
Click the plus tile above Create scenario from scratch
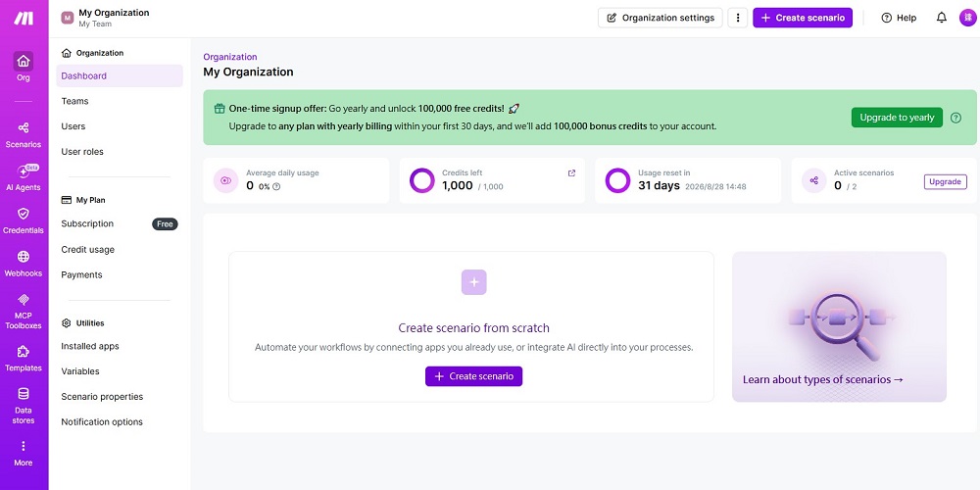coord(473,282)
